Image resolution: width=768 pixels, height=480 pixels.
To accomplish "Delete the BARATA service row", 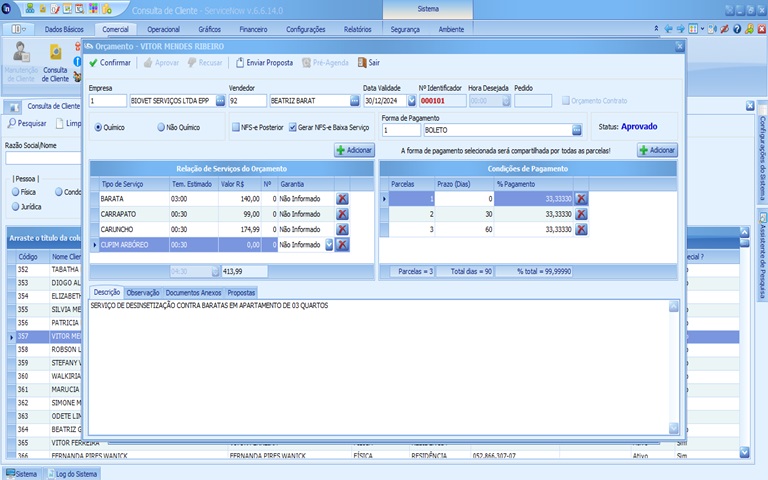I will point(342,199).
